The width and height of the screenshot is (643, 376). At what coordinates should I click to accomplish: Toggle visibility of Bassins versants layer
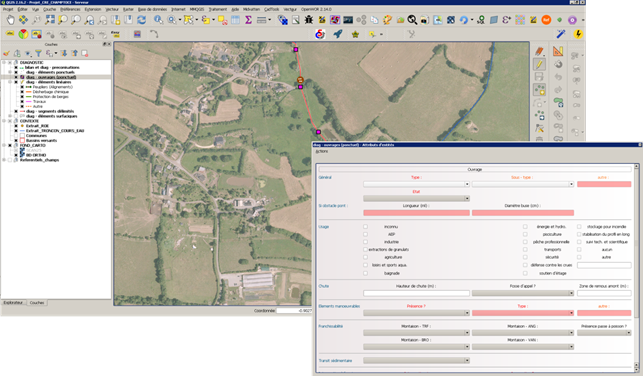[x=16, y=141]
